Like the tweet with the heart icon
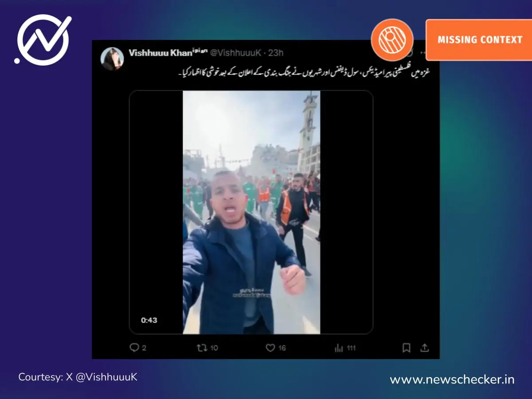The image size is (532, 399). point(270,348)
